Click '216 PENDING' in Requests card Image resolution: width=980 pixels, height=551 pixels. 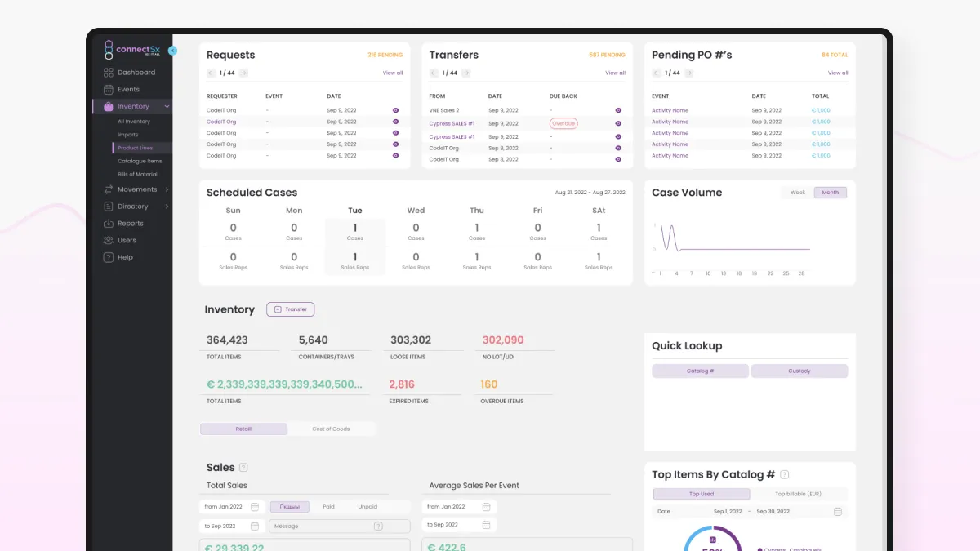point(385,55)
